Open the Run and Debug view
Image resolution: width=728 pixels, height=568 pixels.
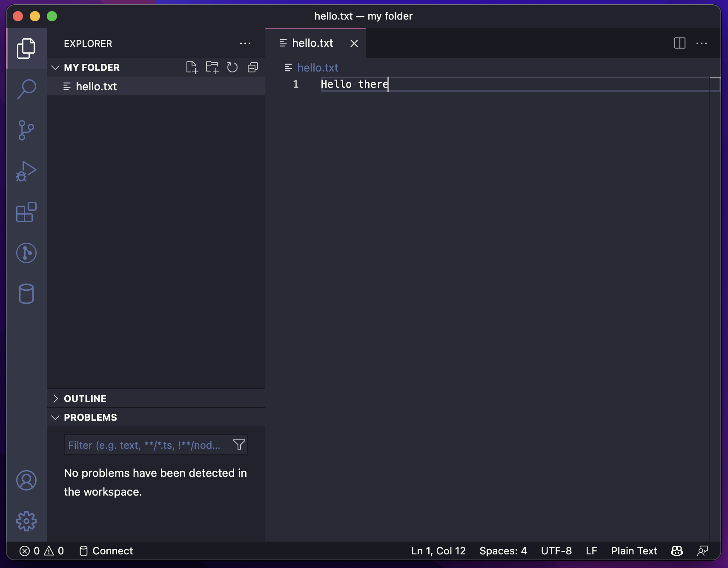click(26, 171)
